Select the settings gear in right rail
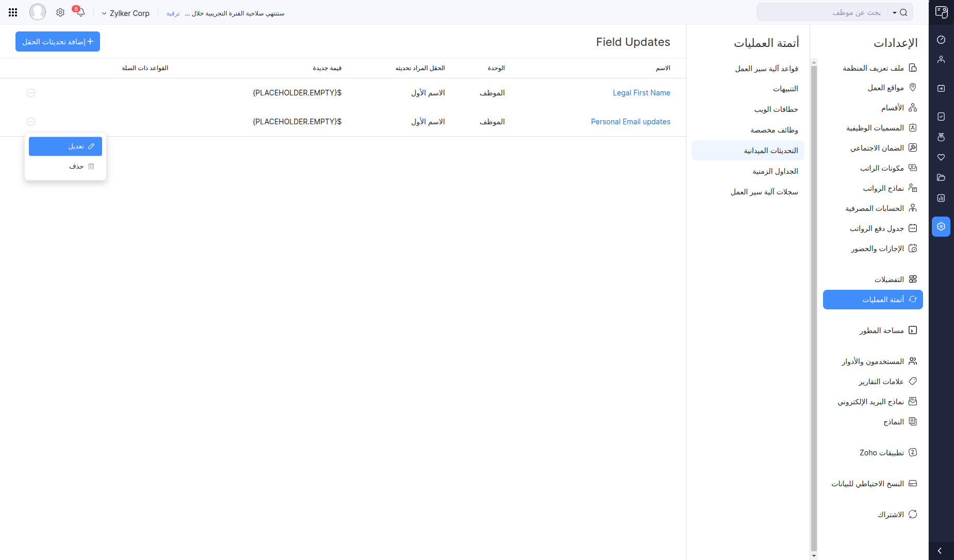The height and width of the screenshot is (560, 954). [x=941, y=226]
